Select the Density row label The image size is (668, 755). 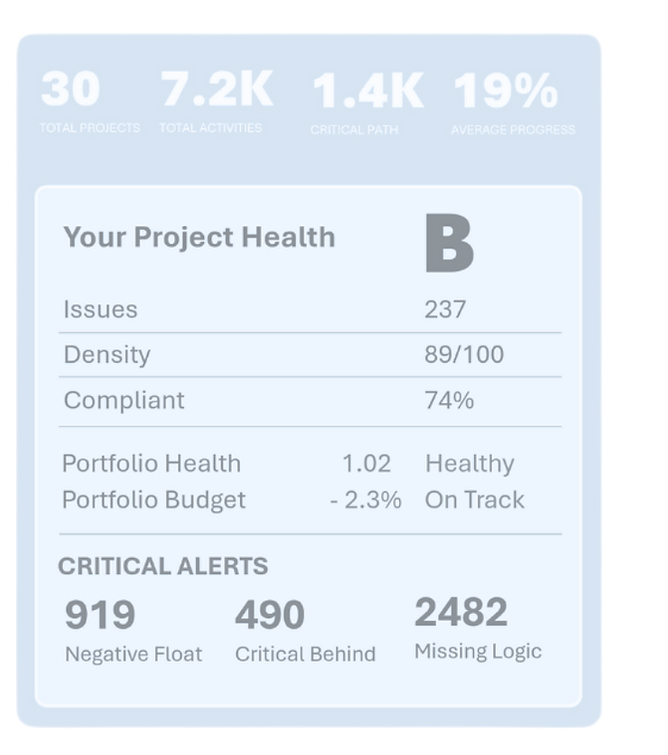pyautogui.click(x=107, y=354)
